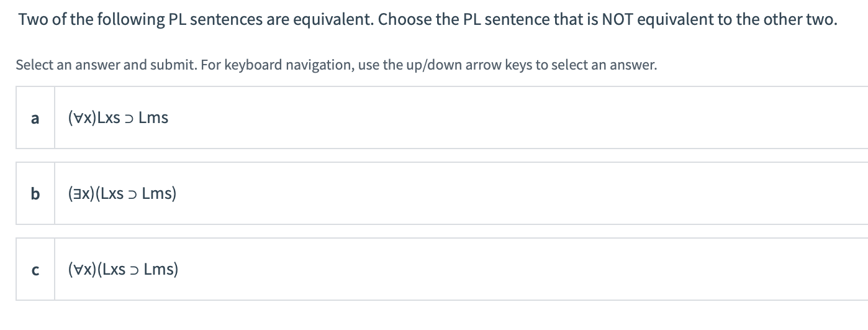The height and width of the screenshot is (330, 868).
Task: Click the letter 'b' answer label
Action: (35, 194)
